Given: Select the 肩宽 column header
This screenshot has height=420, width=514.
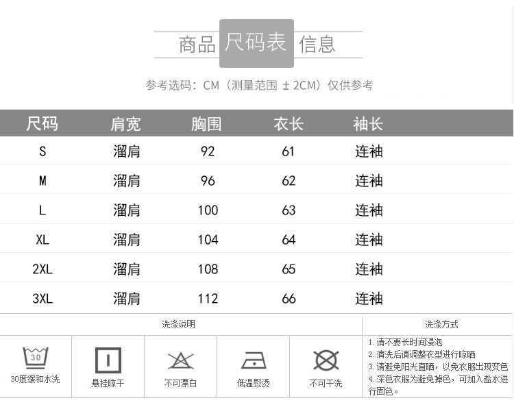Looking at the screenshot, I should click(126, 124).
